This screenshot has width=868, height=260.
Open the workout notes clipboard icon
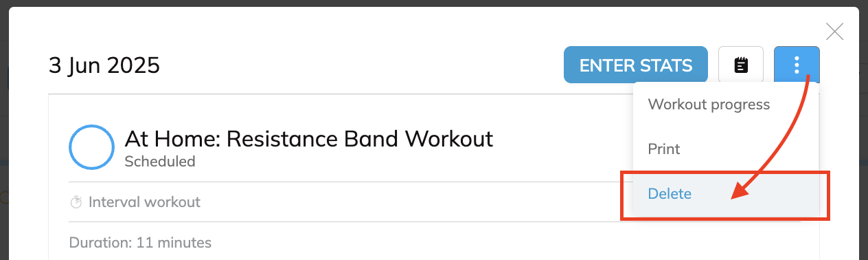pos(741,65)
